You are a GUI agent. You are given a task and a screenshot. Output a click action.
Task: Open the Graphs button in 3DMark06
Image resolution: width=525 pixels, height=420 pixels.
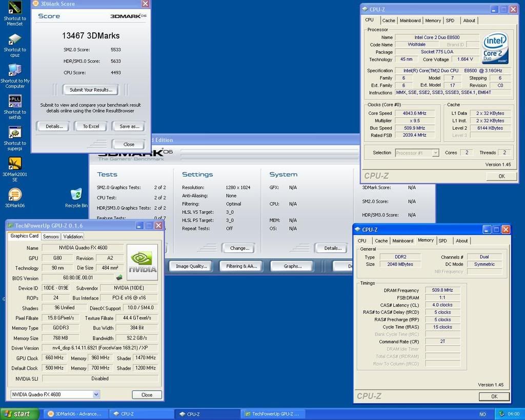[x=292, y=266]
